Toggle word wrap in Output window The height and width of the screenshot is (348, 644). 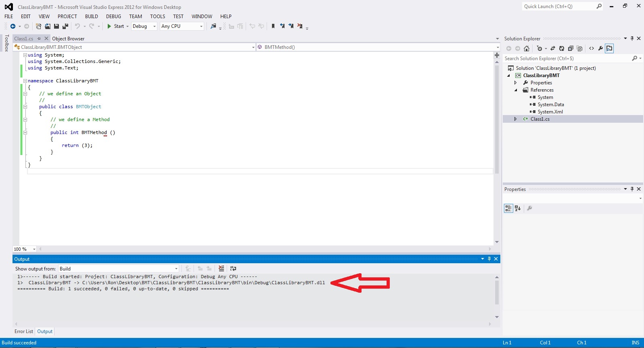coord(233,268)
